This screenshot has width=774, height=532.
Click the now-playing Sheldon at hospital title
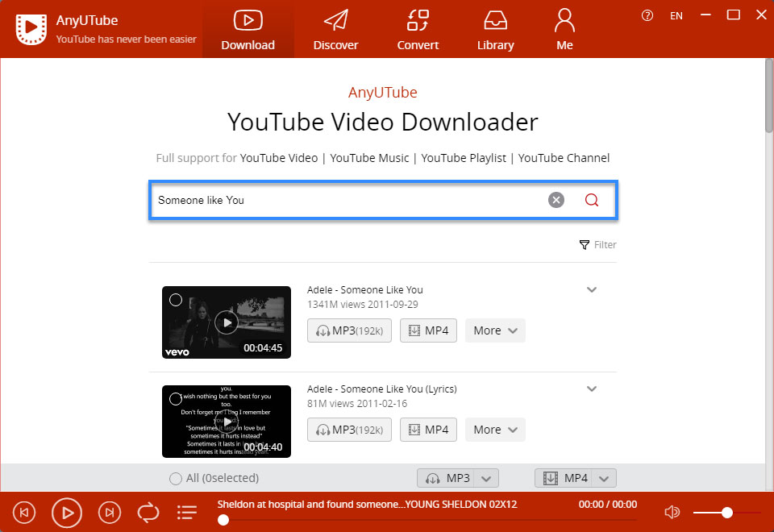coord(368,505)
